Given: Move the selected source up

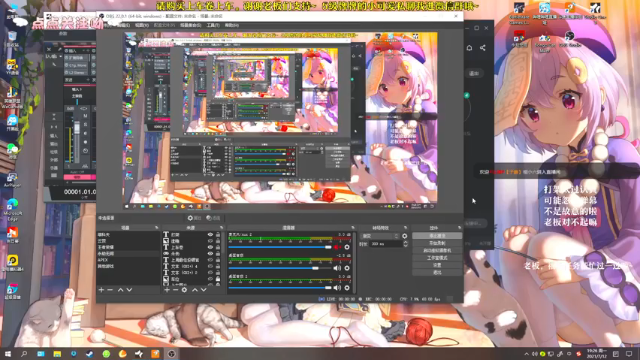Looking at the screenshot, I should point(195,290).
